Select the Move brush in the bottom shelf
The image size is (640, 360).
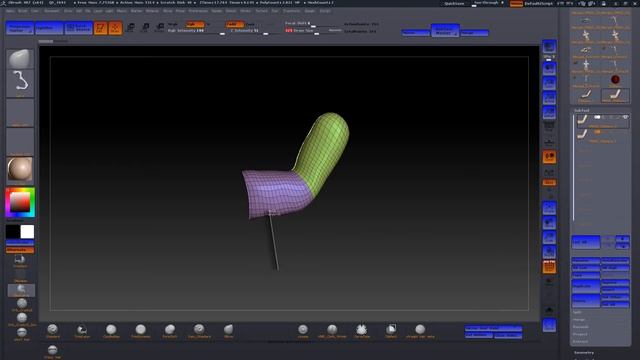coord(229,331)
